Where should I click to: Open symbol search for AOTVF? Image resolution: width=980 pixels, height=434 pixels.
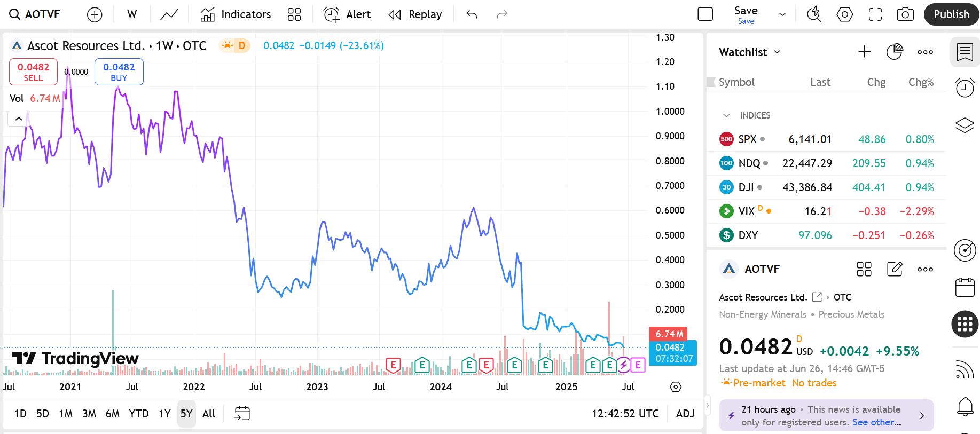point(35,14)
